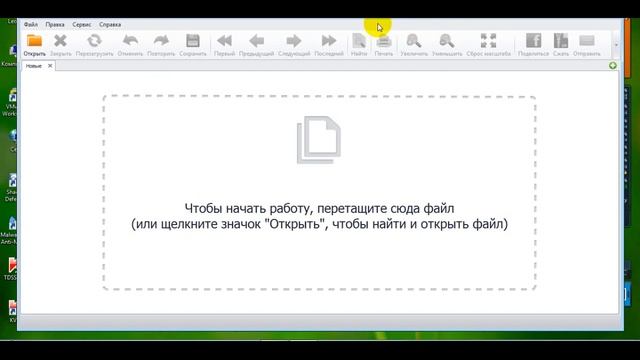This screenshot has height=360, width=640.
Task: Open the Справка menu
Action: [110, 24]
